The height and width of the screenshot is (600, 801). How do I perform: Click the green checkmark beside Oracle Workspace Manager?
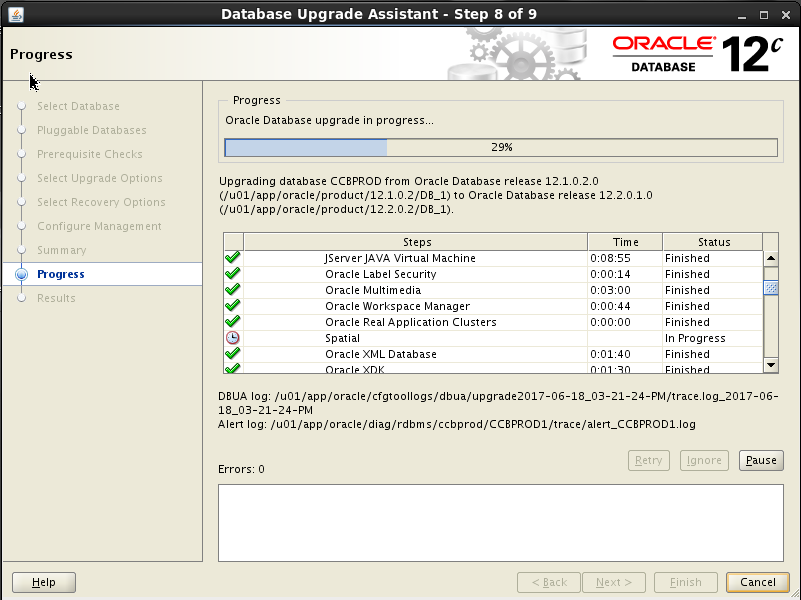[x=232, y=306]
